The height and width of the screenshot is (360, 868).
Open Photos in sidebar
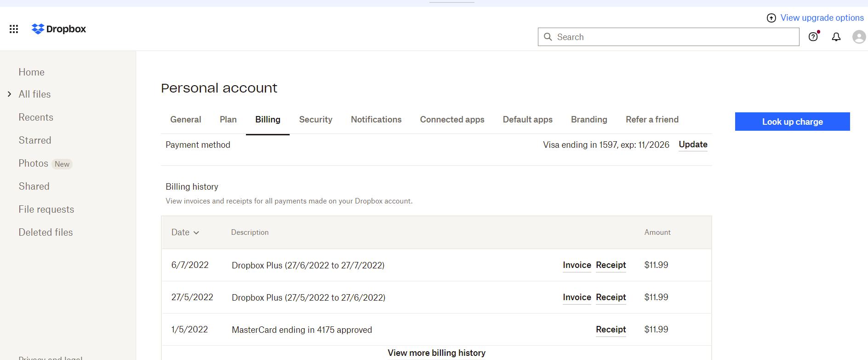(x=34, y=163)
